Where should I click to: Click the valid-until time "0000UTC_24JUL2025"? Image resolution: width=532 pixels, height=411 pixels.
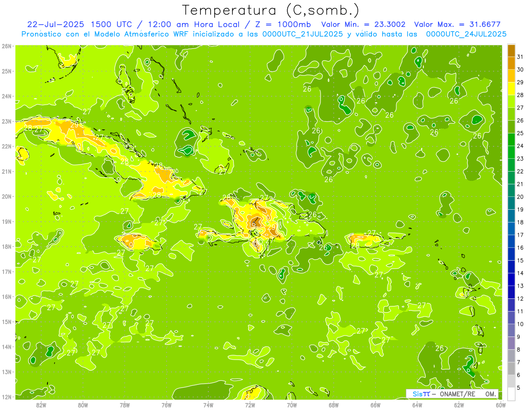coord(466,34)
